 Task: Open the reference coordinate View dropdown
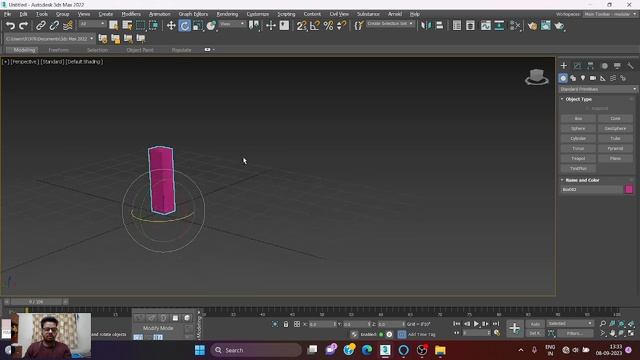[232, 24]
